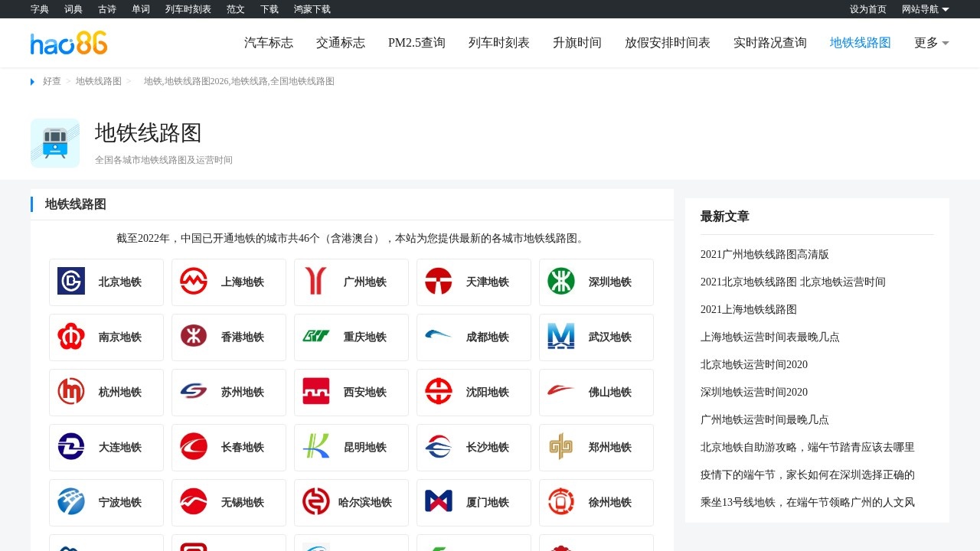Screen dimensions: 980x551
Task: Open the 汽车标志 nav tab
Action: (269, 43)
